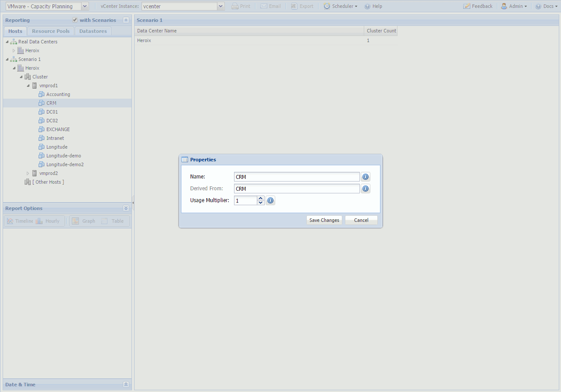The width and height of the screenshot is (561, 392).
Task: Collapse the Report Options panel
Action: click(x=126, y=208)
